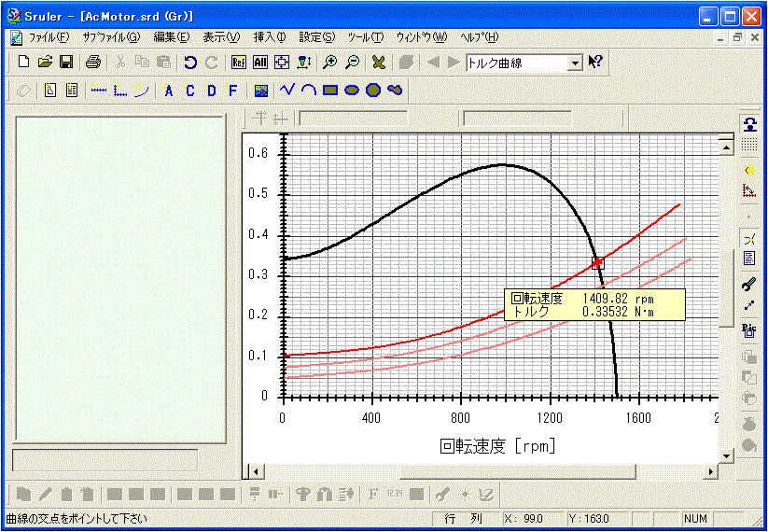This screenshot has height=532, width=768.
Task: Select the arc drawing tool
Action: (x=309, y=90)
